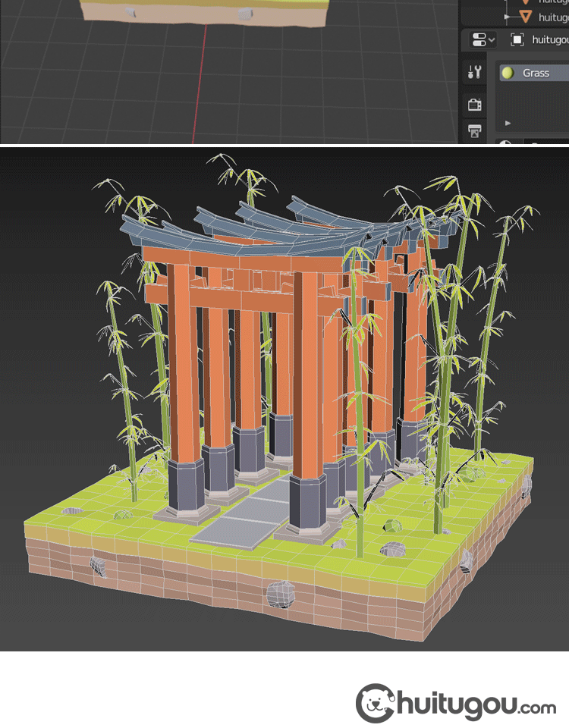Click the red axis line in viewport

click(x=199, y=83)
